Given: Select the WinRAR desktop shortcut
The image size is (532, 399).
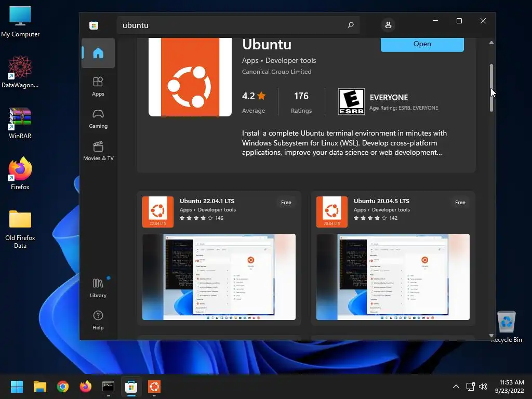Looking at the screenshot, I should 20,123.
